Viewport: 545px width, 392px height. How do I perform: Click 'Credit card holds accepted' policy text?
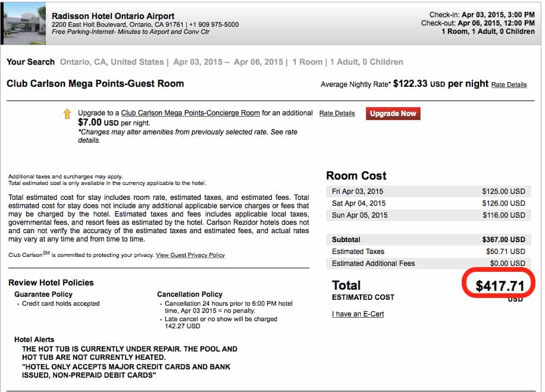(x=61, y=303)
